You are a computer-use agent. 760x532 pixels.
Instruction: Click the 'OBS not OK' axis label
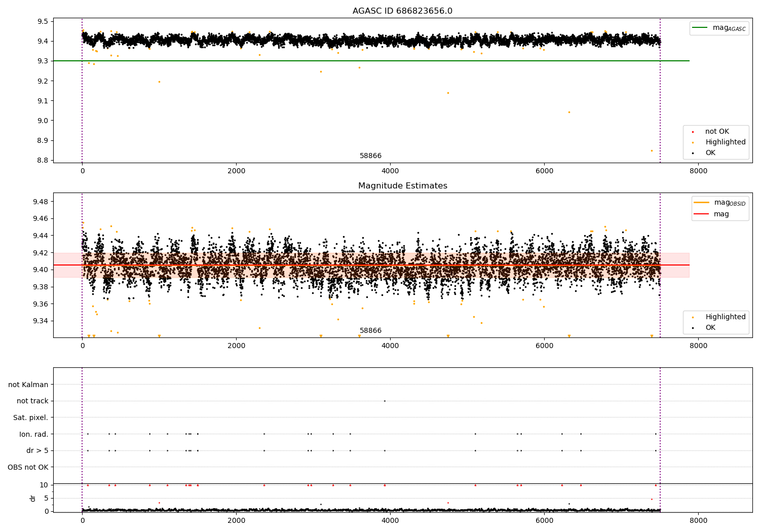(x=28, y=467)
